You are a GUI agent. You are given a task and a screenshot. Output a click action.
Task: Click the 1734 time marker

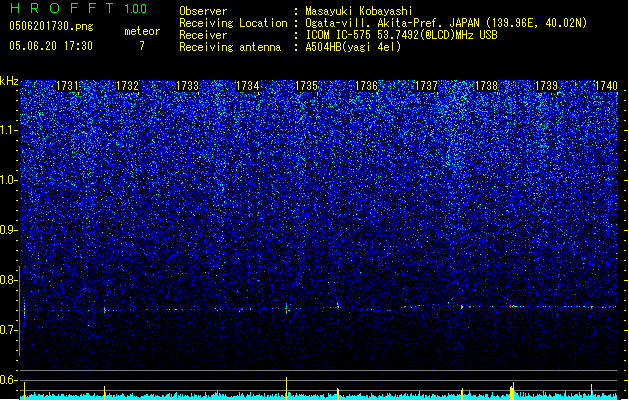(247, 86)
